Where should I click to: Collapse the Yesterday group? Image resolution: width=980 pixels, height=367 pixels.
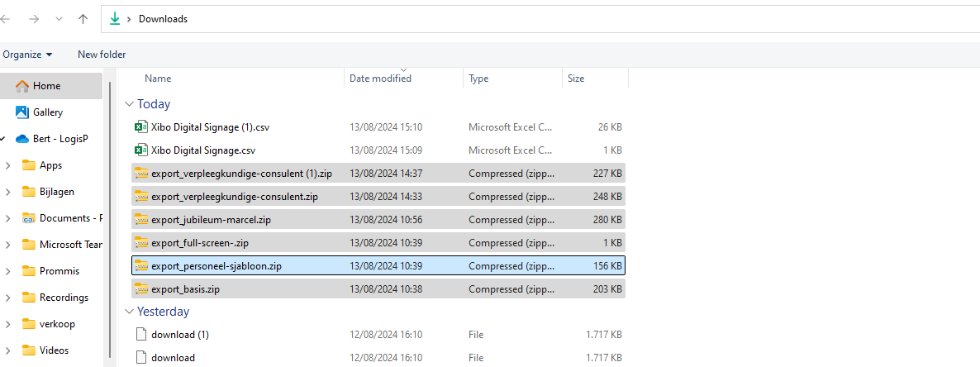pyautogui.click(x=128, y=312)
